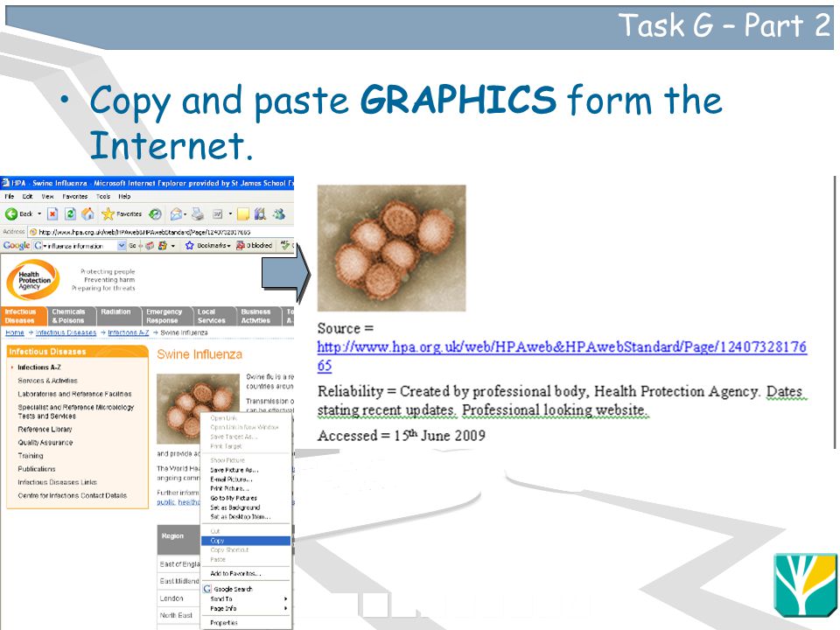Click the Edit with Word icon
The image size is (840, 630).
[218, 214]
